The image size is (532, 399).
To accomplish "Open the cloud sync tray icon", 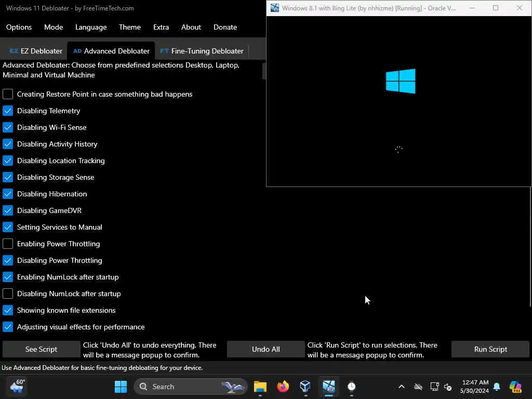I will pyautogui.click(x=418, y=387).
